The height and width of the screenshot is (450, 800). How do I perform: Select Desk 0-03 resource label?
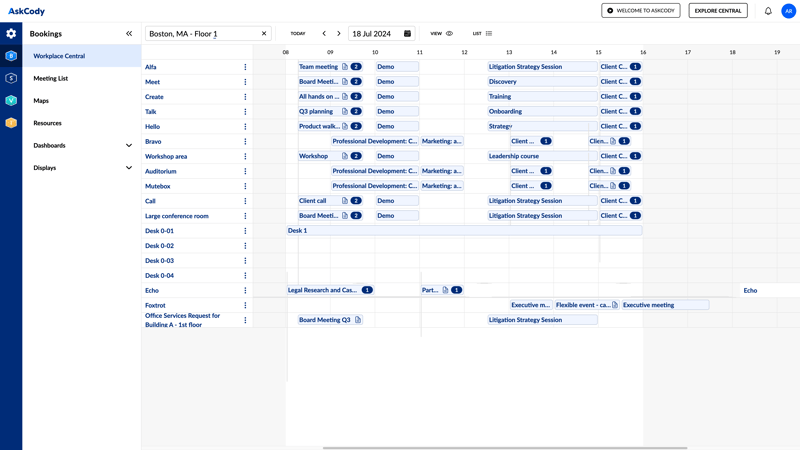pos(159,261)
